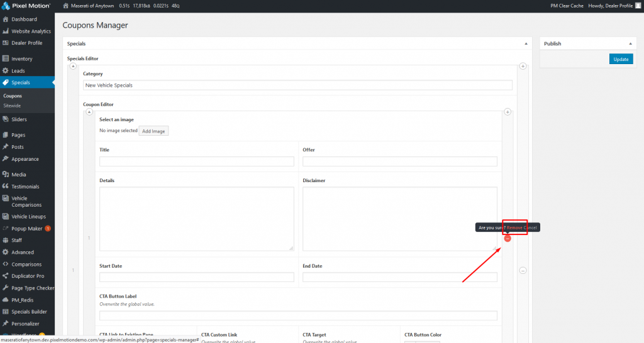
Task: Add a new category row with plus
Action: click(x=523, y=66)
